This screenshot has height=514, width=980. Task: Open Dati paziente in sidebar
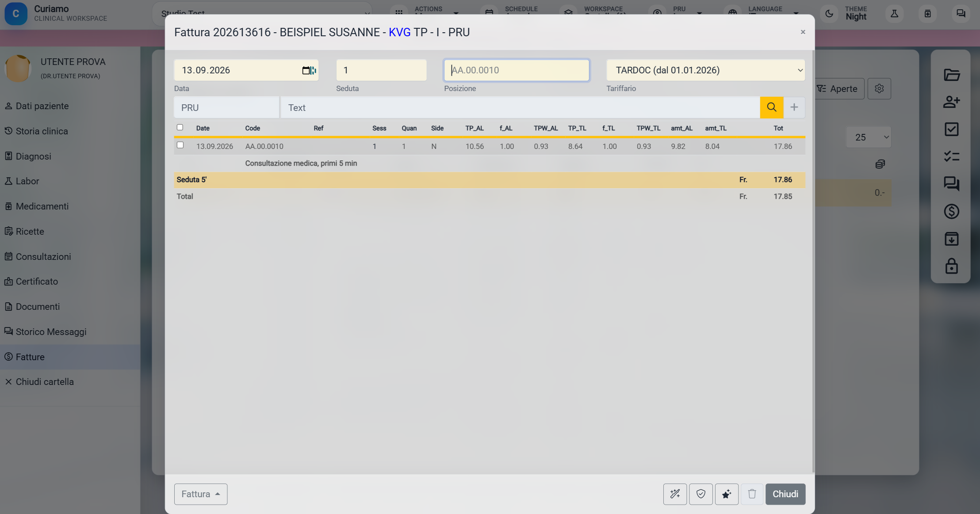click(42, 106)
